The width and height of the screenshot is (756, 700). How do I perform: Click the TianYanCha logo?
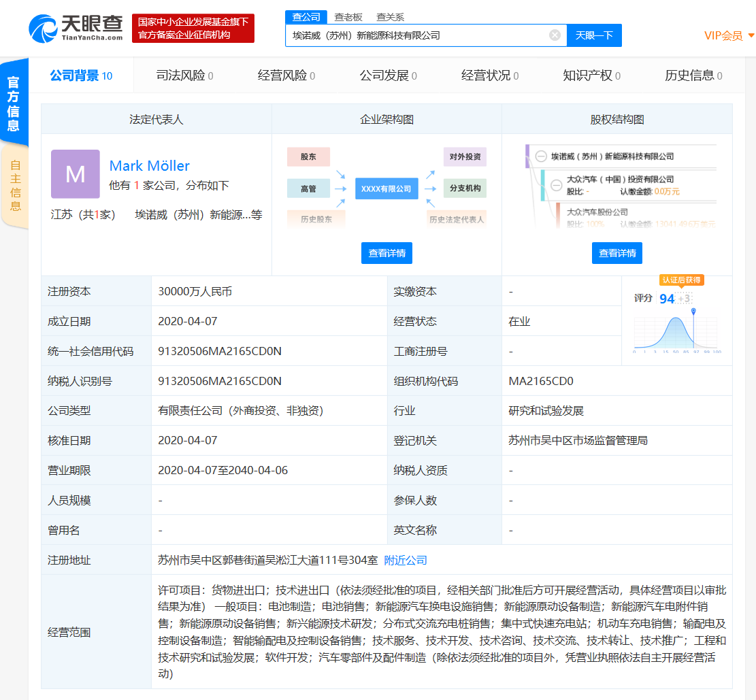click(x=76, y=28)
